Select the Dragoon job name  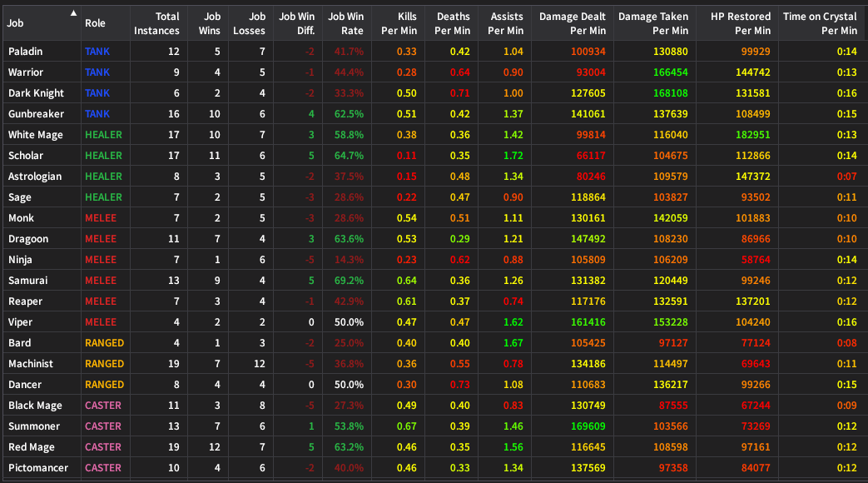tap(28, 239)
